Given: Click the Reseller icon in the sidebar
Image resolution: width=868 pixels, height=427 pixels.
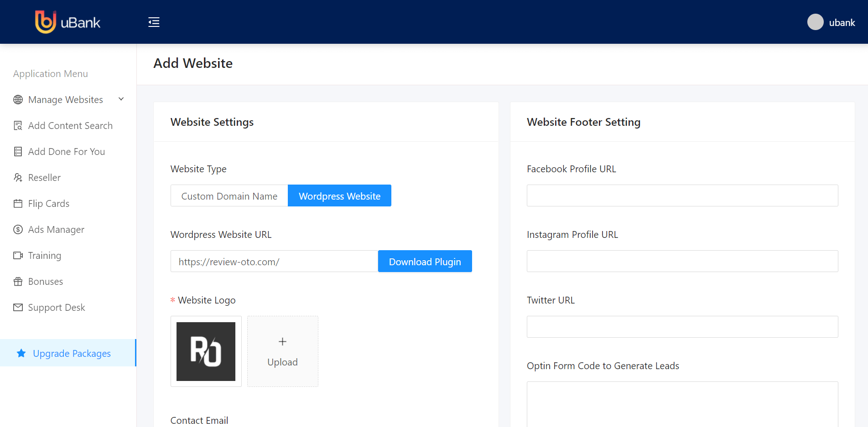Looking at the screenshot, I should click(x=18, y=178).
